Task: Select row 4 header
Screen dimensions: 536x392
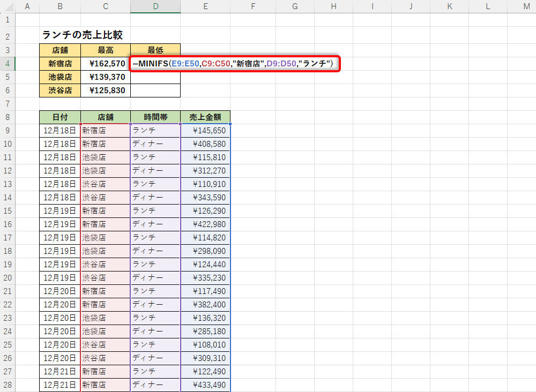Action: click(8, 64)
